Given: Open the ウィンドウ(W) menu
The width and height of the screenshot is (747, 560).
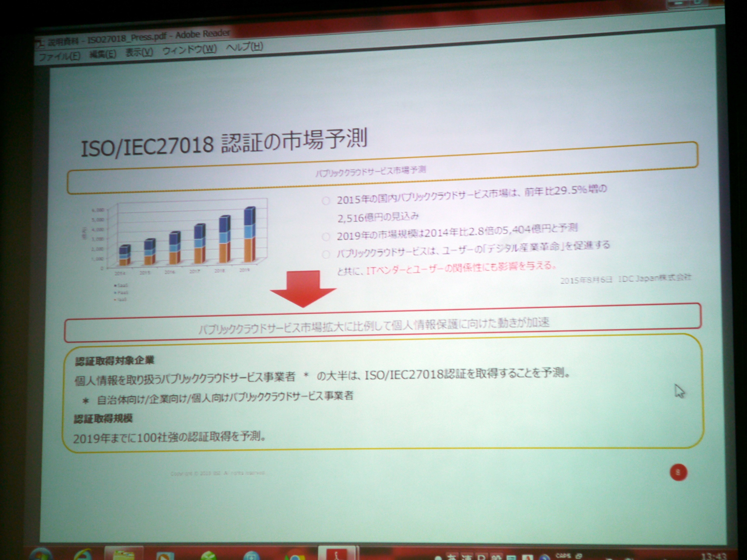Looking at the screenshot, I should pyautogui.click(x=189, y=50).
